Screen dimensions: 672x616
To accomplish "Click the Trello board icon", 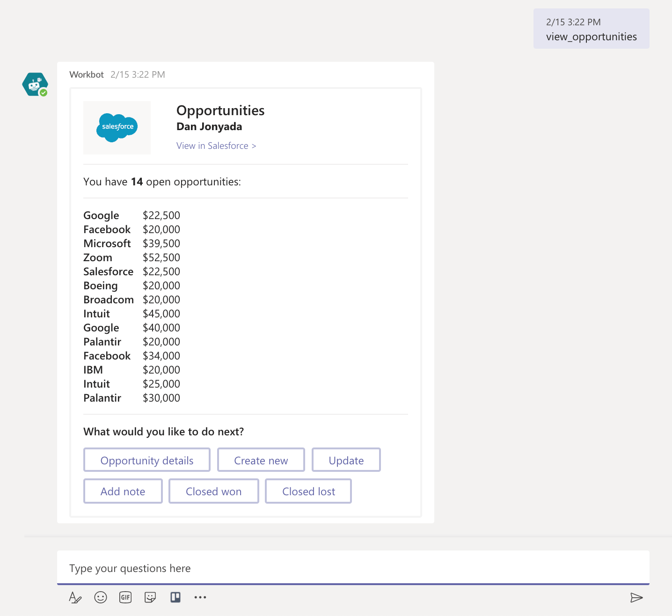I will pos(175,597).
